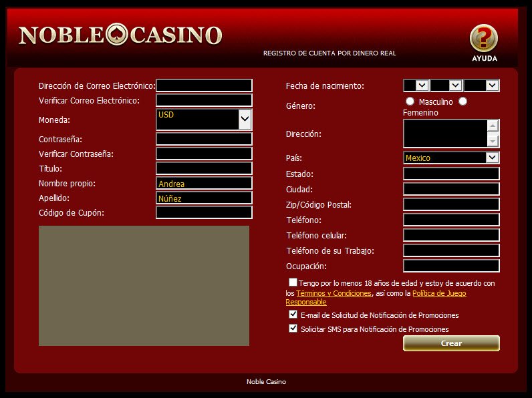532x398 pixels.
Task: Focus the Verificar Contraseña field
Action: click(204, 154)
